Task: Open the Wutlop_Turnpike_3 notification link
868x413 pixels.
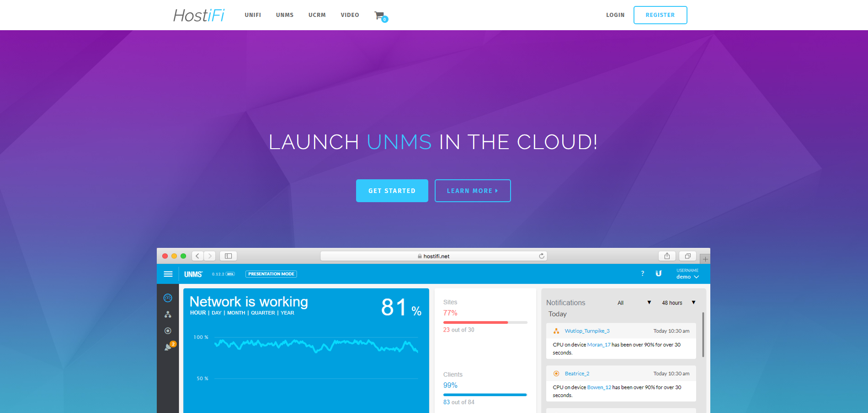Action: tap(587, 331)
